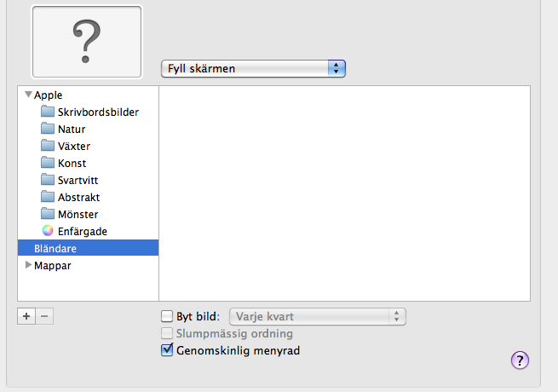Collapse the Apple disclosure triangle
The image size is (558, 392).
click(x=28, y=95)
